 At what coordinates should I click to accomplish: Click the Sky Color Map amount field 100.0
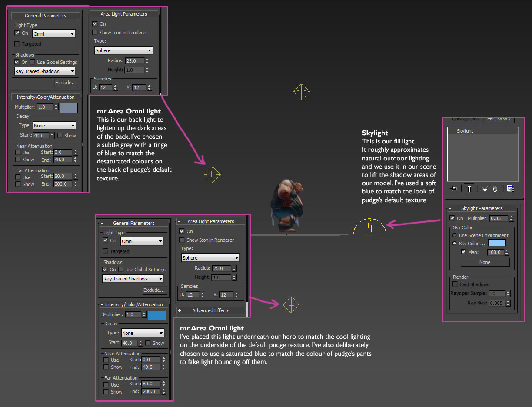click(x=495, y=252)
